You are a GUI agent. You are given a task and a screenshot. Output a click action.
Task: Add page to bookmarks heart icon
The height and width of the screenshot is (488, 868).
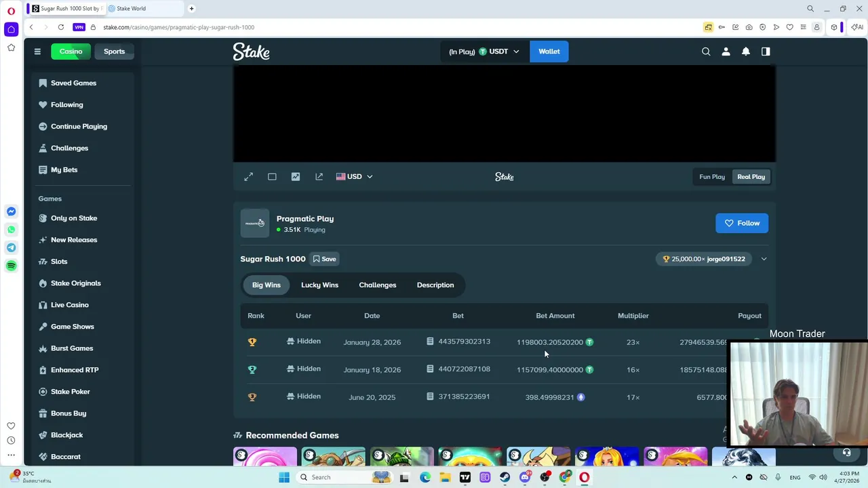pyautogui.click(x=789, y=27)
